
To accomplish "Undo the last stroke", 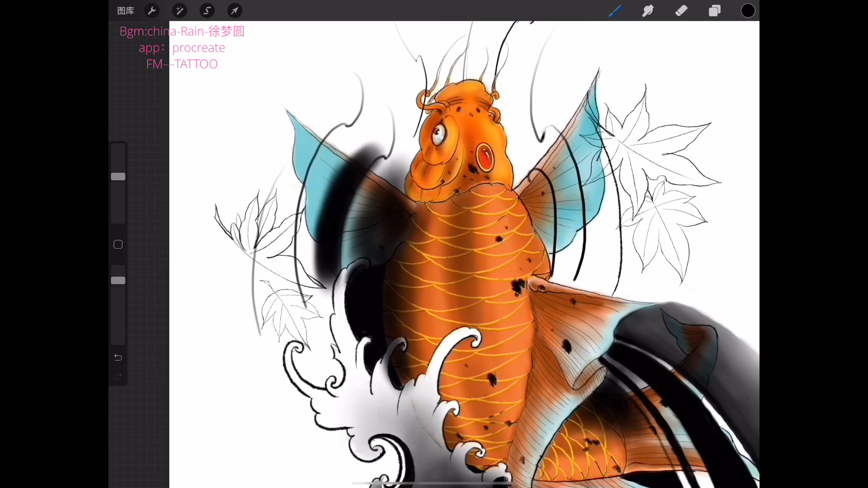I will (x=118, y=357).
